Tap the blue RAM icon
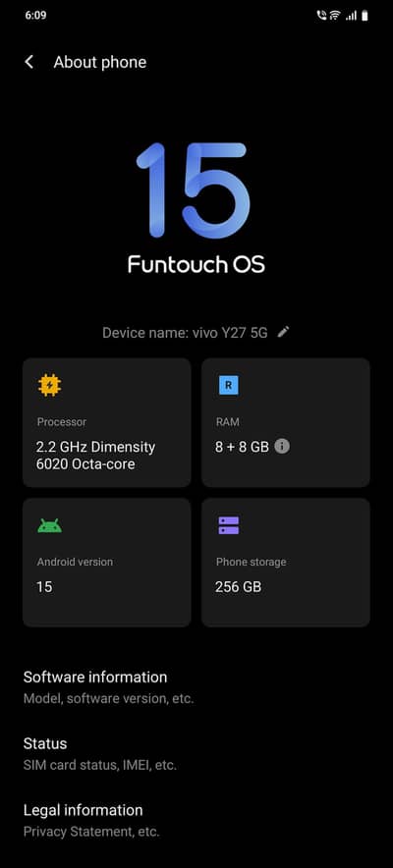Screen dimensions: 393x868 [228, 385]
